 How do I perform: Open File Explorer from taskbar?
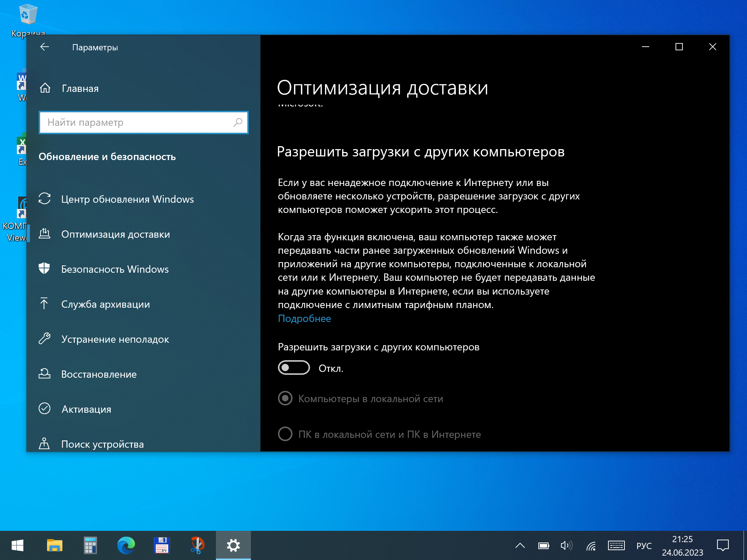55,545
